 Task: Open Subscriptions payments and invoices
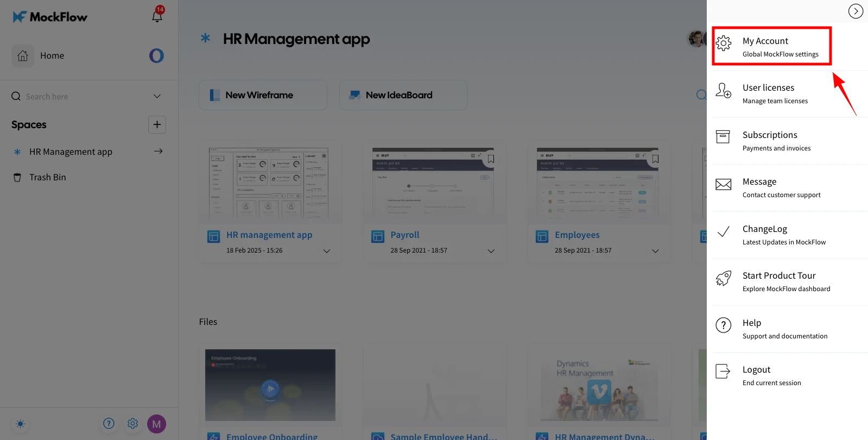coord(790,141)
